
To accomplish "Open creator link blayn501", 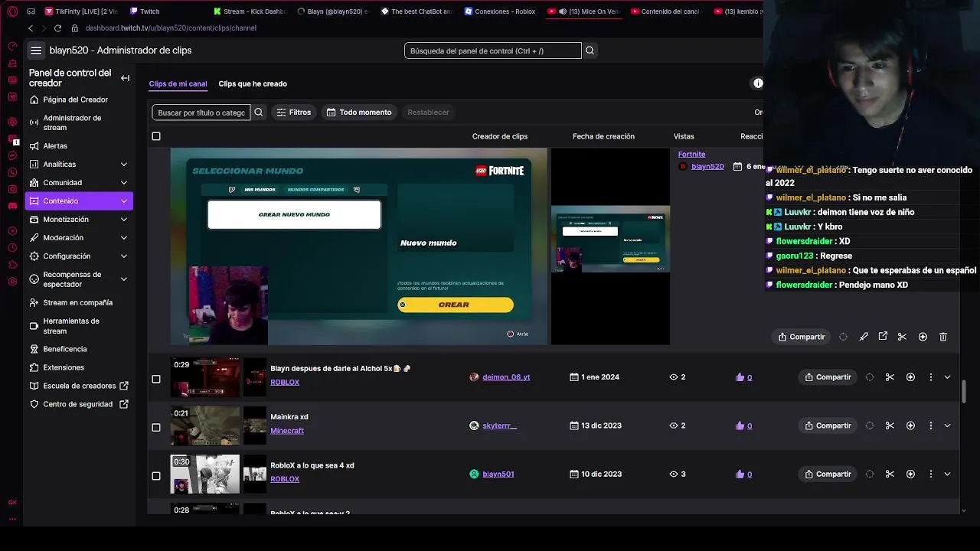I will click(498, 474).
